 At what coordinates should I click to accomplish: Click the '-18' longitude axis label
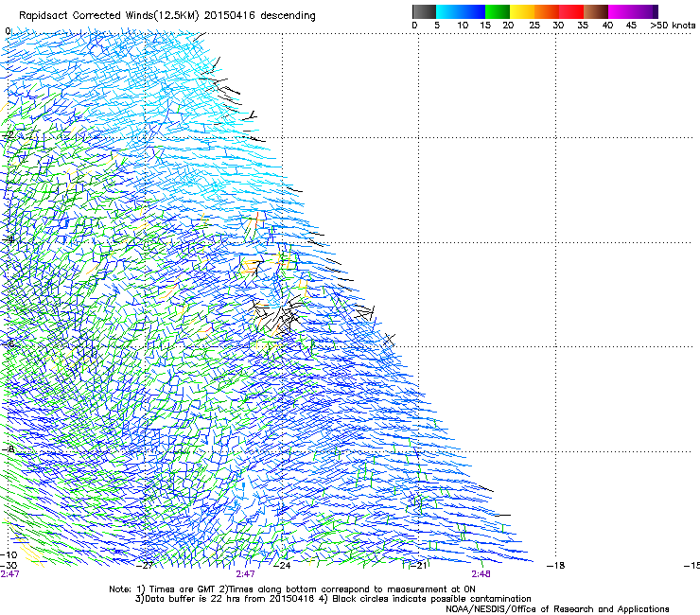click(x=556, y=566)
